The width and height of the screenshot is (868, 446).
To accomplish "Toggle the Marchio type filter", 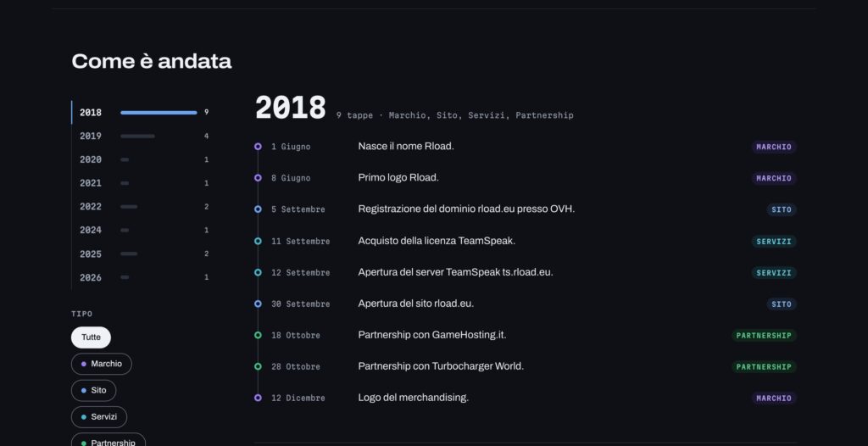I will [x=102, y=364].
